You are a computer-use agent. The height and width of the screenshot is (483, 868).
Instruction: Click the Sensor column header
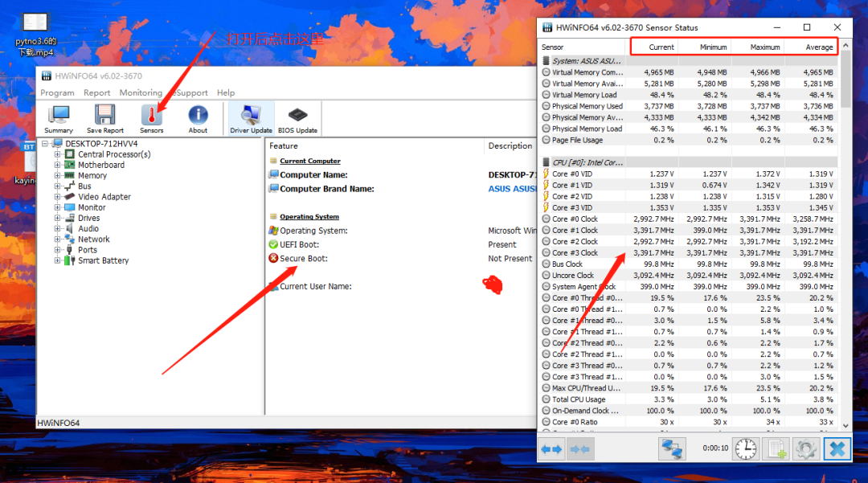click(x=583, y=47)
